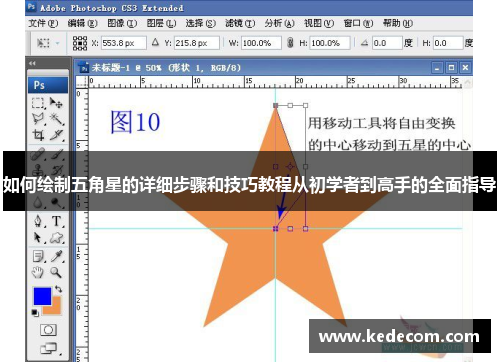Select the Crop tool
This screenshot has height=362, width=500.
pyautogui.click(x=38, y=135)
